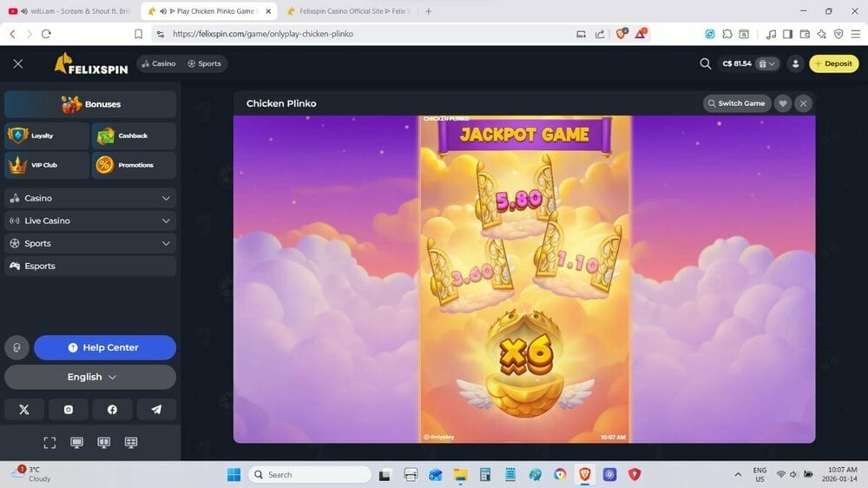Image resolution: width=868 pixels, height=488 pixels.
Task: Click the Switch Game search field
Action: click(736, 103)
